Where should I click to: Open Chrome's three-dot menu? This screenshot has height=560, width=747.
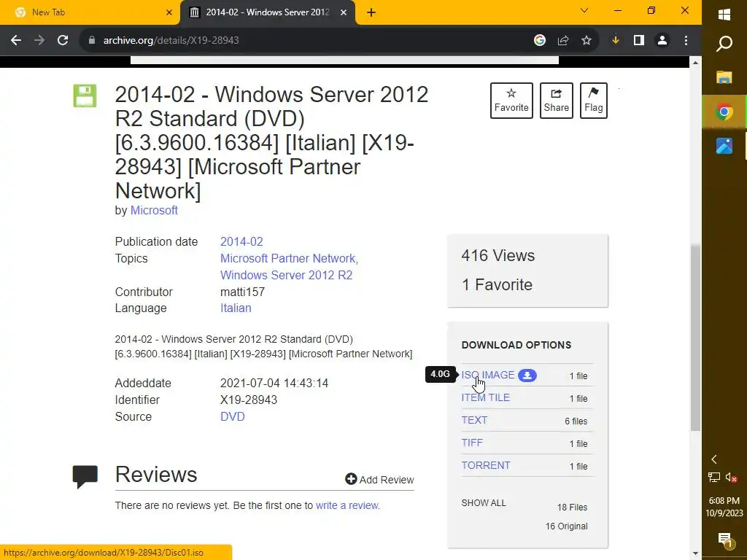pyautogui.click(x=686, y=41)
